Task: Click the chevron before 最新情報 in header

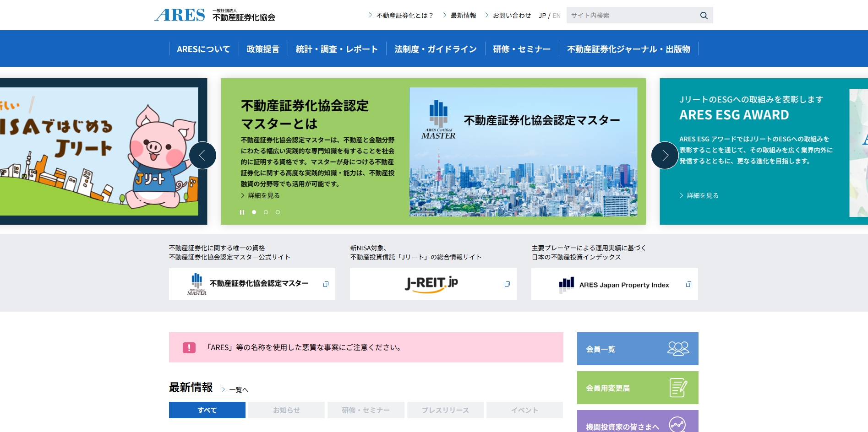Action: coord(444,15)
